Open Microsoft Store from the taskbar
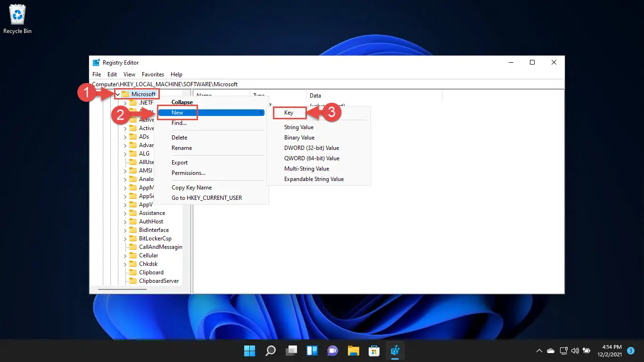 (x=374, y=351)
